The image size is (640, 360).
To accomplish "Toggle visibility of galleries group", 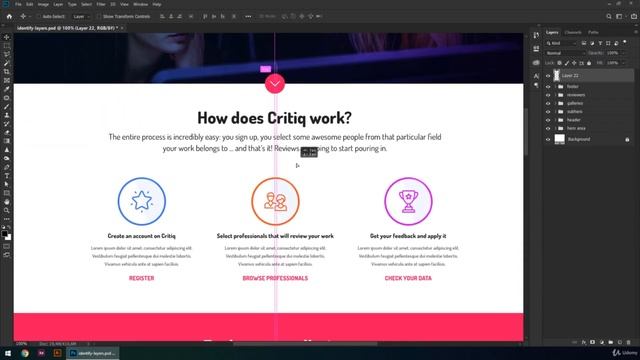I will [x=548, y=103].
